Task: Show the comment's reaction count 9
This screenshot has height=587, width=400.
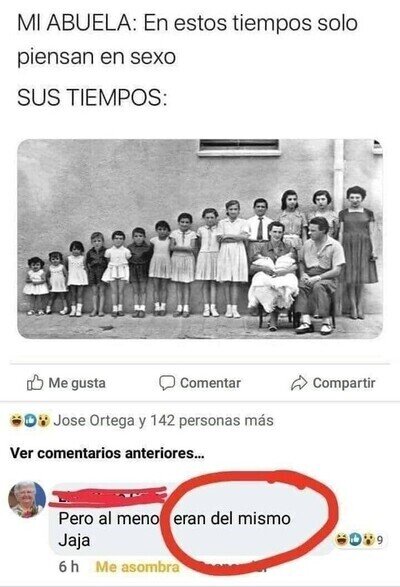Action: (x=379, y=540)
